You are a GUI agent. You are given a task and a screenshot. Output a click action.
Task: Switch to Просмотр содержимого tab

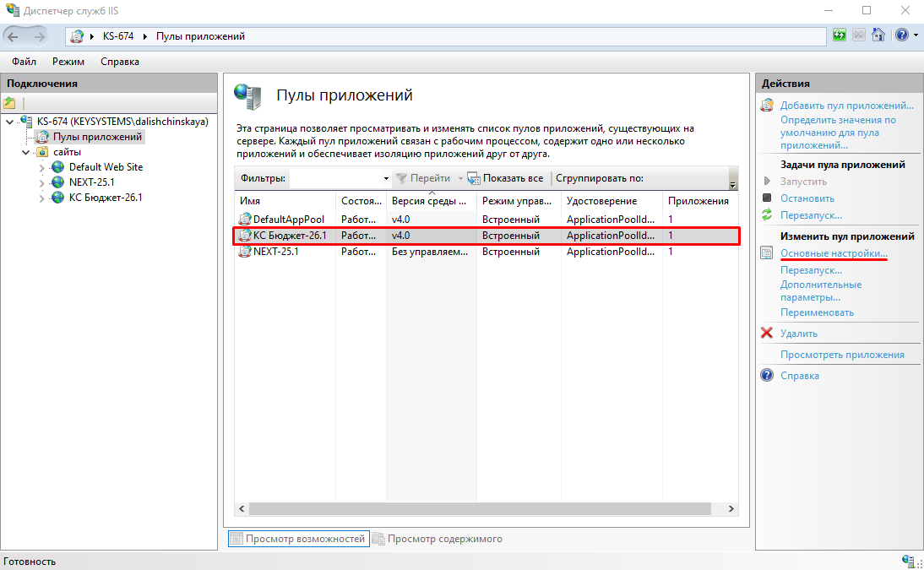click(438, 539)
